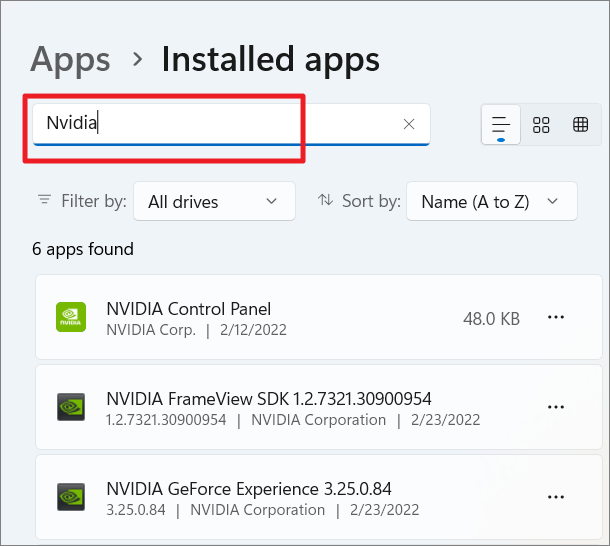
Task: Click the 48.0 KB size value
Action: point(491,319)
